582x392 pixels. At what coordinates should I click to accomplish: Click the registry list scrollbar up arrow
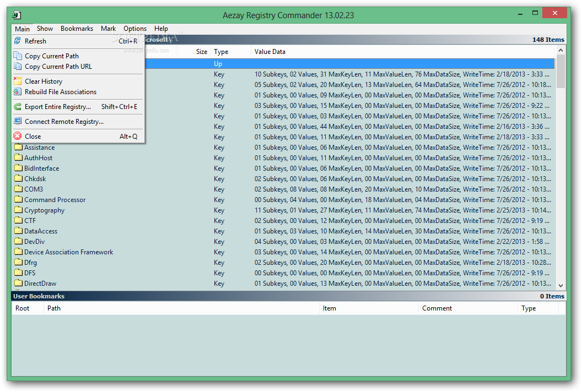tap(561, 50)
